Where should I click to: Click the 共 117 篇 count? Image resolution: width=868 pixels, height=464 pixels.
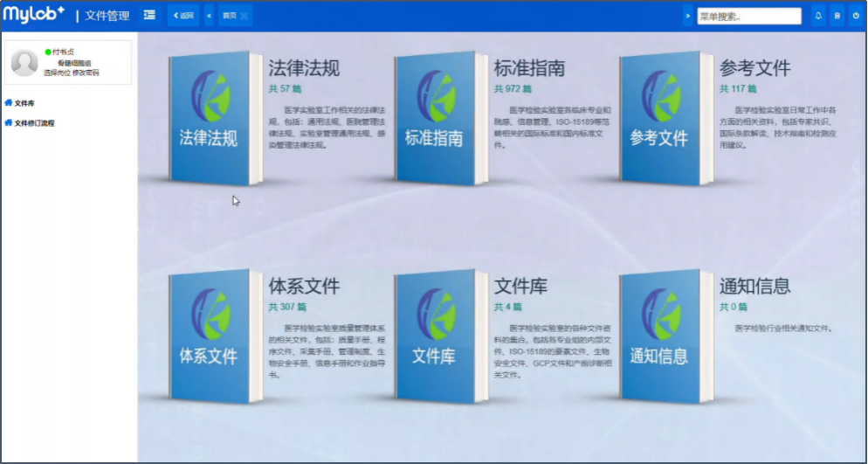pyautogui.click(x=738, y=88)
